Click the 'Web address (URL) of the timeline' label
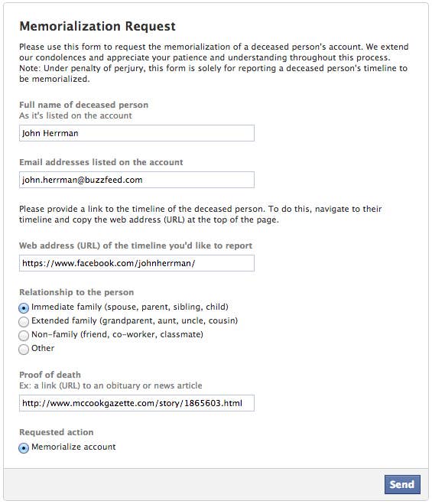Viewport: 432px width, 504px height. tap(135, 245)
